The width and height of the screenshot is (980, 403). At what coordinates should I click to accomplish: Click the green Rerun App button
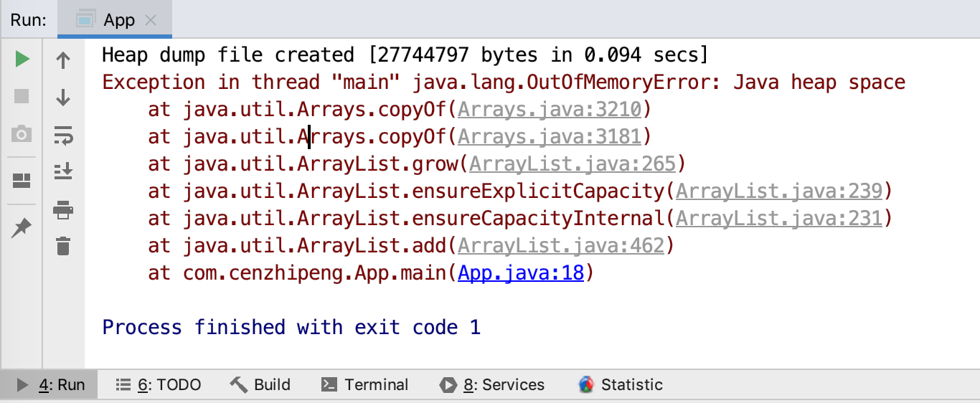[22, 59]
